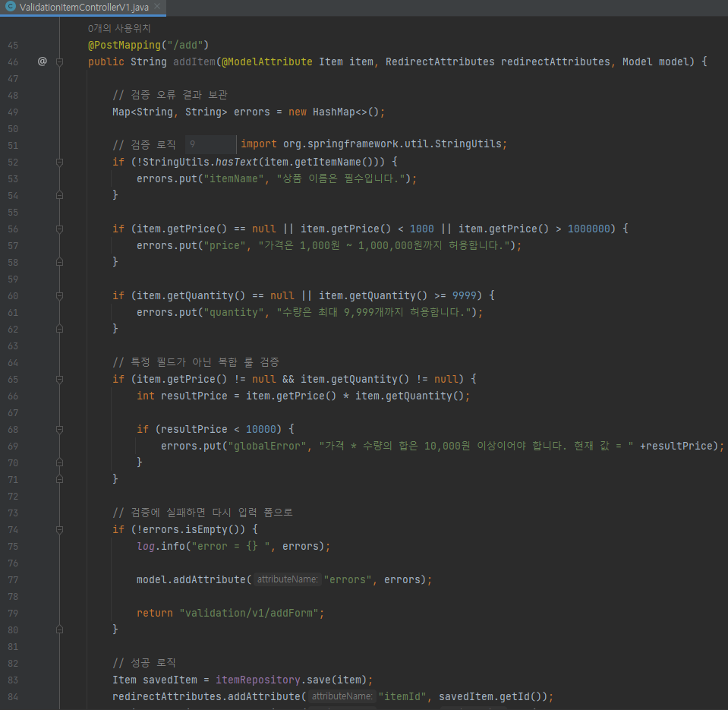This screenshot has width=728, height=710.
Task: Click the number 10000 on line 68
Action: click(260, 430)
